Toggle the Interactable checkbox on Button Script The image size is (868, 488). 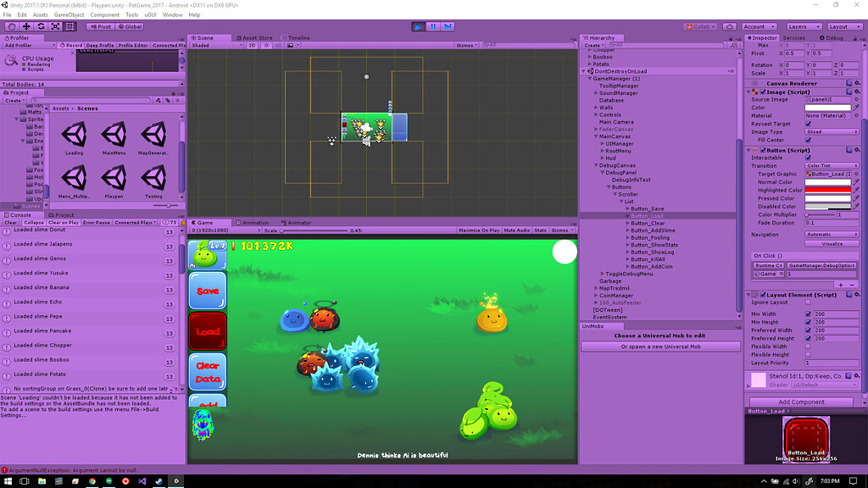(809, 158)
